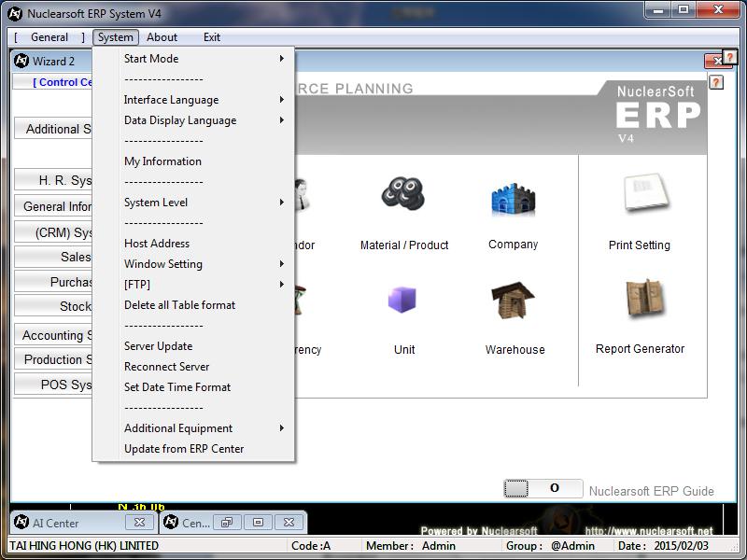
Task: Expand the [FTP] submenu
Action: tap(193, 285)
